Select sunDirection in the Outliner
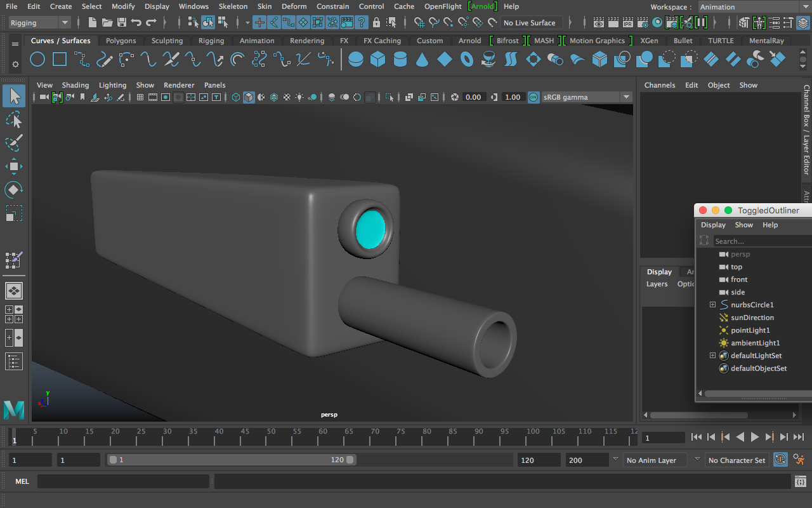Screen dimensions: 812x508 coord(752,317)
